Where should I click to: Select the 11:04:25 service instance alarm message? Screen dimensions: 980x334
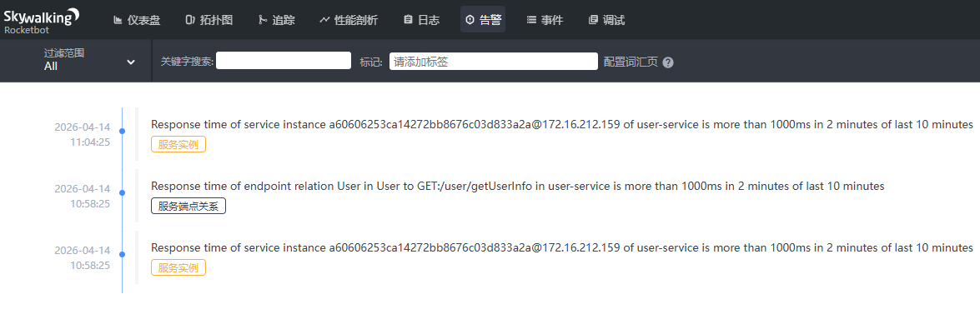[562, 124]
